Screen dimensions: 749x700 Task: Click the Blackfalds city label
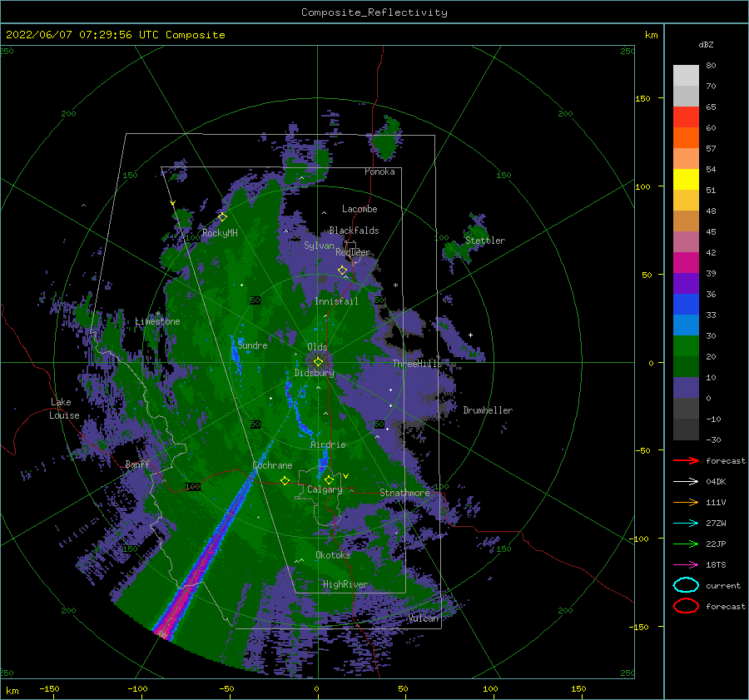(354, 231)
